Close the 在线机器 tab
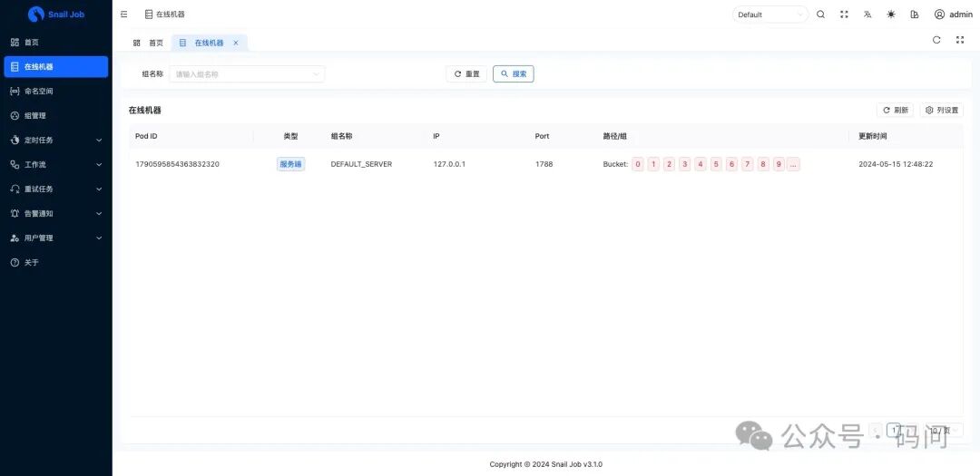The image size is (980, 476). tap(236, 44)
